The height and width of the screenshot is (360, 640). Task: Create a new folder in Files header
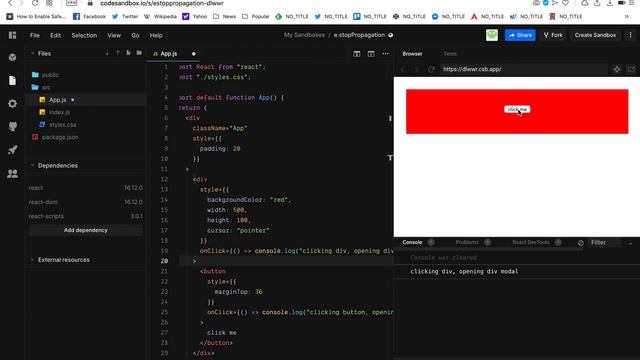[139, 53]
